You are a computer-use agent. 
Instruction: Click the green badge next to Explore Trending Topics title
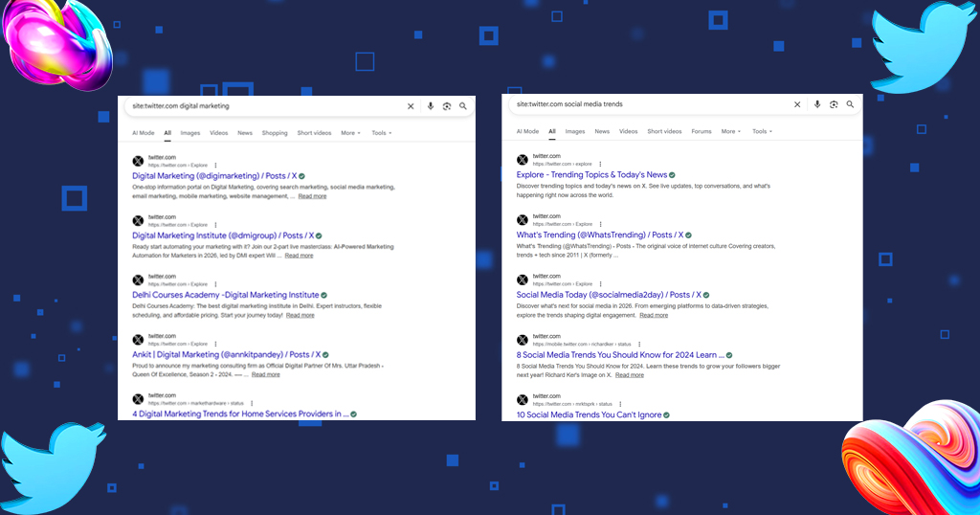[x=672, y=175]
